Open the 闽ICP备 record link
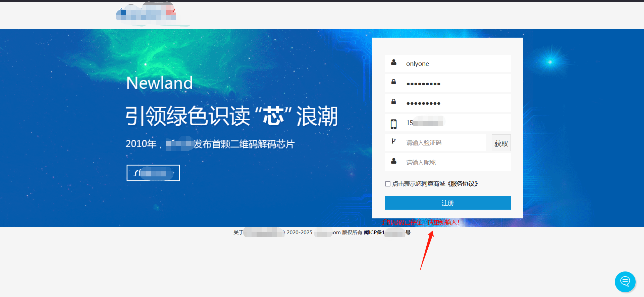The width and height of the screenshot is (644, 297). pos(387,232)
